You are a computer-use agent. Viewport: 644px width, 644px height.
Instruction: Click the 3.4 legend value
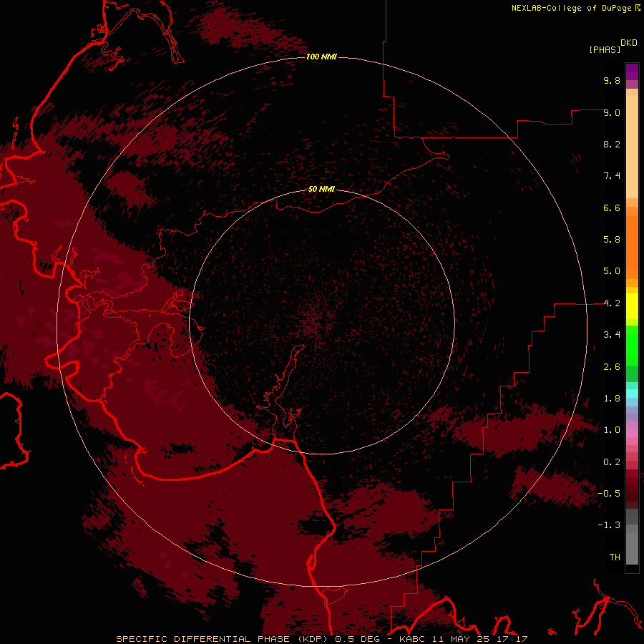[x=612, y=335]
